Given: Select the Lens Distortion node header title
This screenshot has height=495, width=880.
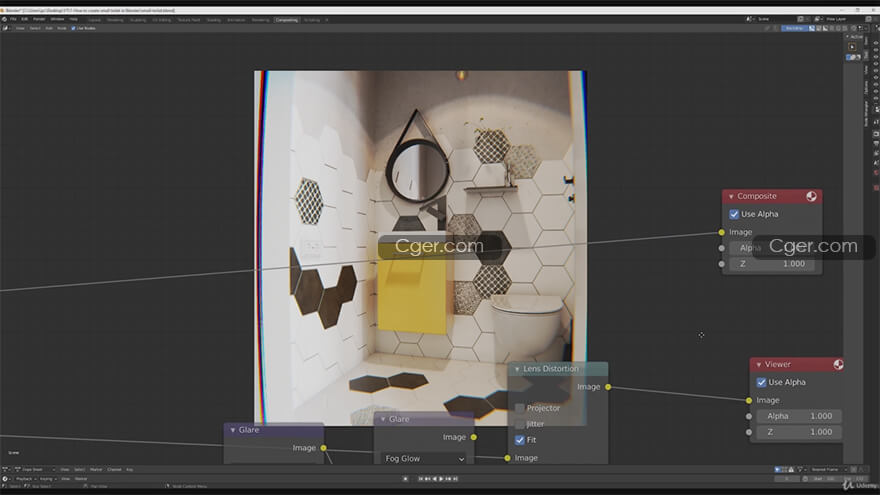Looking at the screenshot, I should pos(551,369).
